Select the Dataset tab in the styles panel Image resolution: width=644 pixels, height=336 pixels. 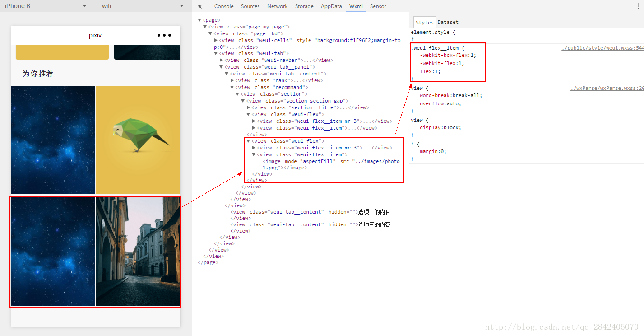click(448, 22)
